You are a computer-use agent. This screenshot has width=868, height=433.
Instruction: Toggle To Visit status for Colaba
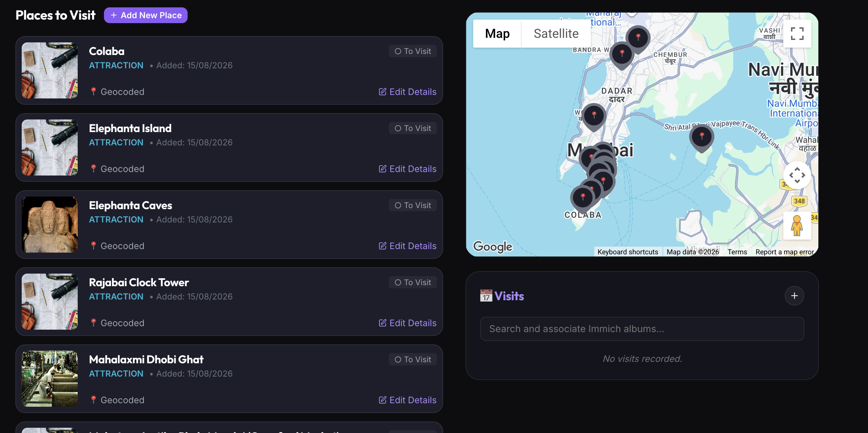413,51
